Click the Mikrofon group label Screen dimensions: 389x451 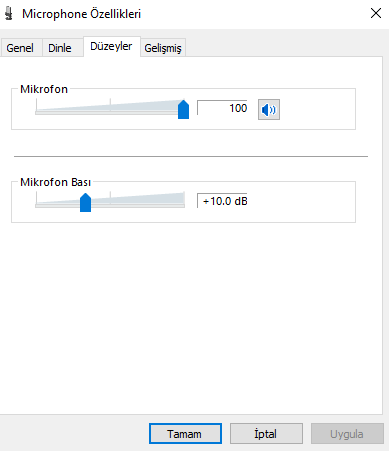tap(44, 89)
